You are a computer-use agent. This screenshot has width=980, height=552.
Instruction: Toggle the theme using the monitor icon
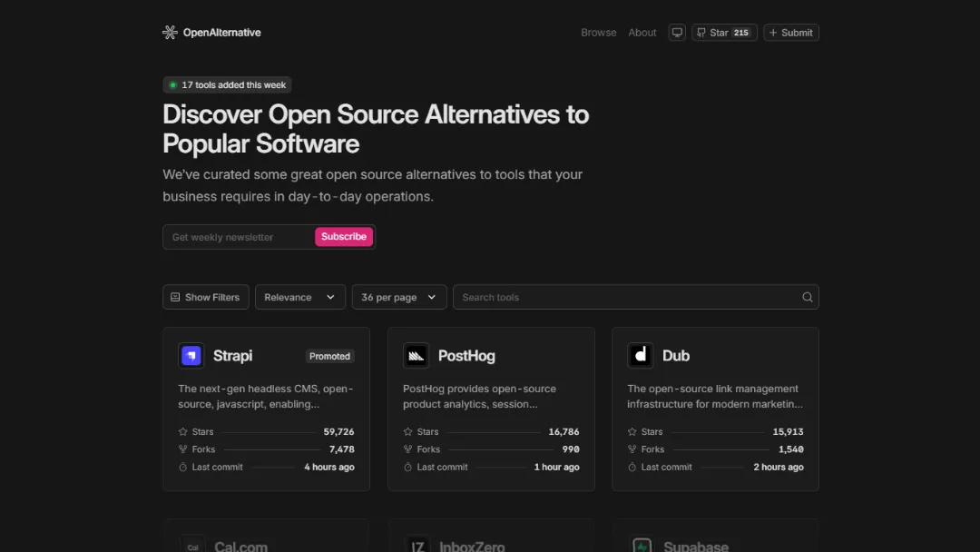677,33
